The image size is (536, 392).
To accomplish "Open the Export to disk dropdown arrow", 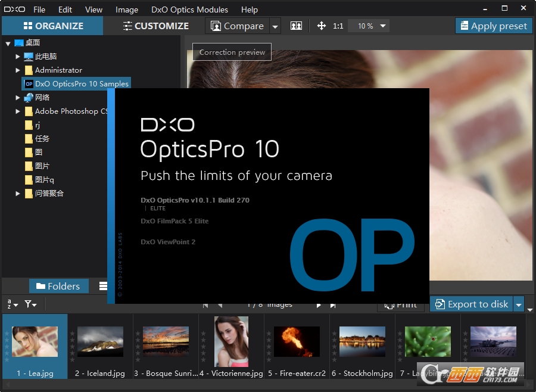I will 519,304.
